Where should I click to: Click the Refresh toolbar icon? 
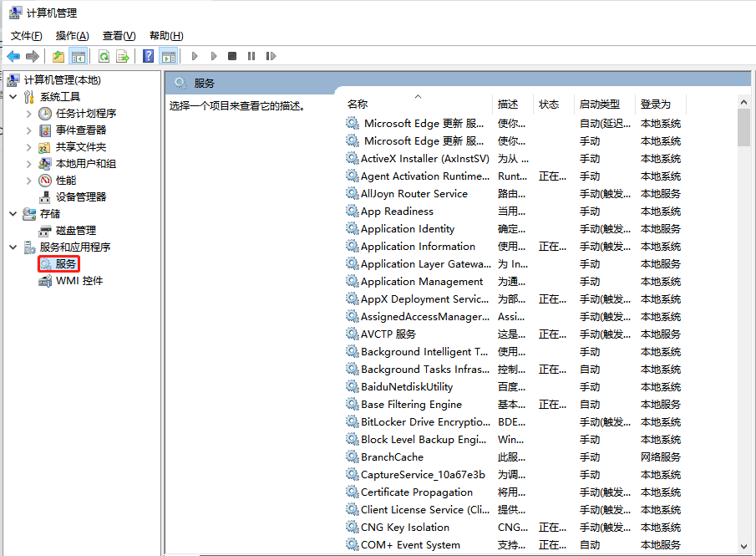[104, 57]
